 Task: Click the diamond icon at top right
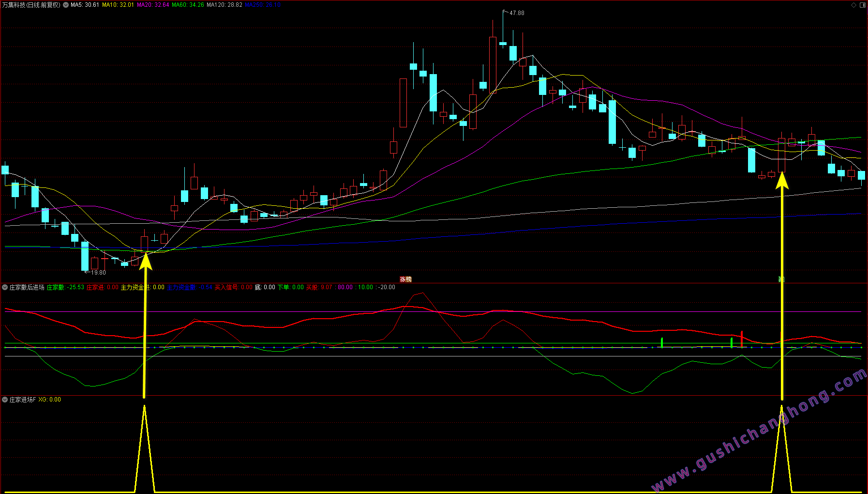[x=853, y=5]
